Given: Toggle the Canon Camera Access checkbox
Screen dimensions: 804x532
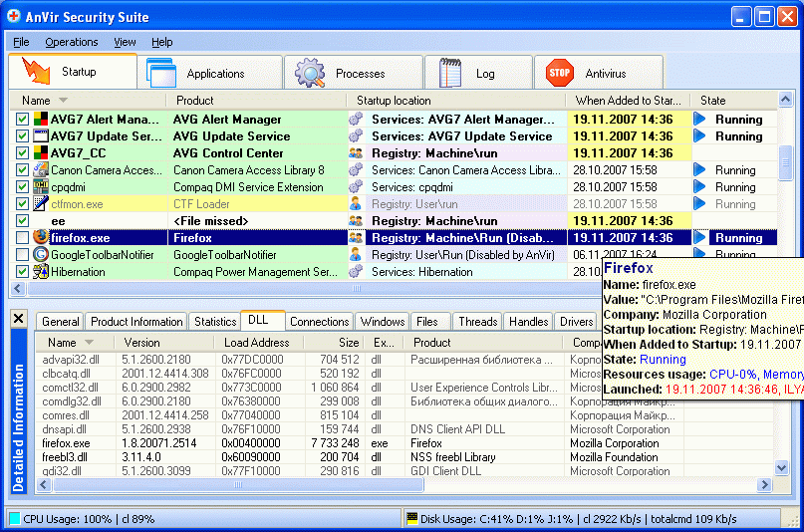Looking at the screenshot, I should (x=22, y=170).
